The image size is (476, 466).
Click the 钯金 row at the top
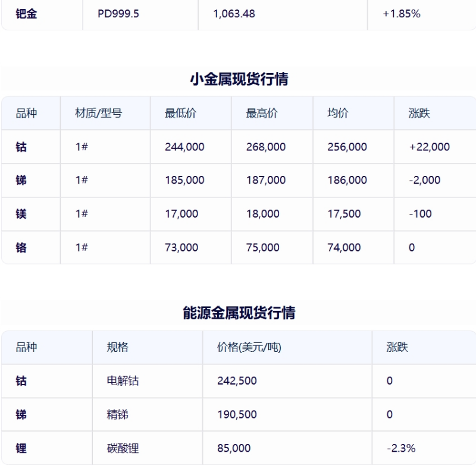239,14
